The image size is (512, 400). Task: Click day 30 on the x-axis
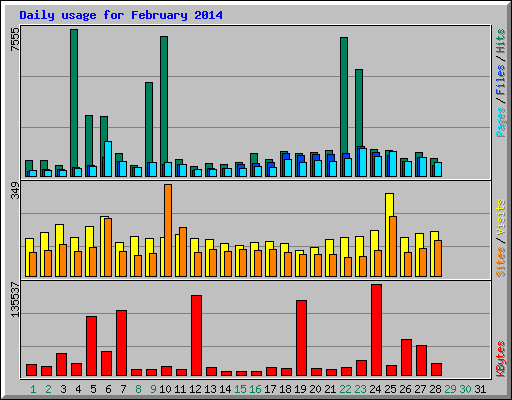tap(465, 389)
